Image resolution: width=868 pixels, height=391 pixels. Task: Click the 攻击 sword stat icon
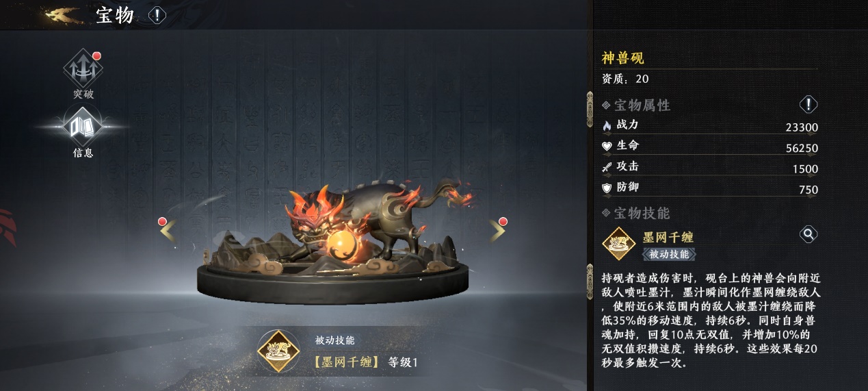pyautogui.click(x=606, y=166)
